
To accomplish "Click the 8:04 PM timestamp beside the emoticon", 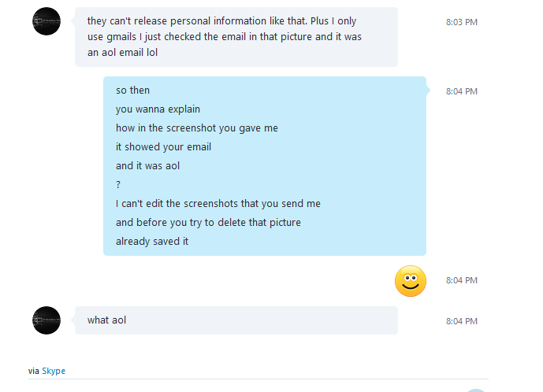I will (x=462, y=280).
